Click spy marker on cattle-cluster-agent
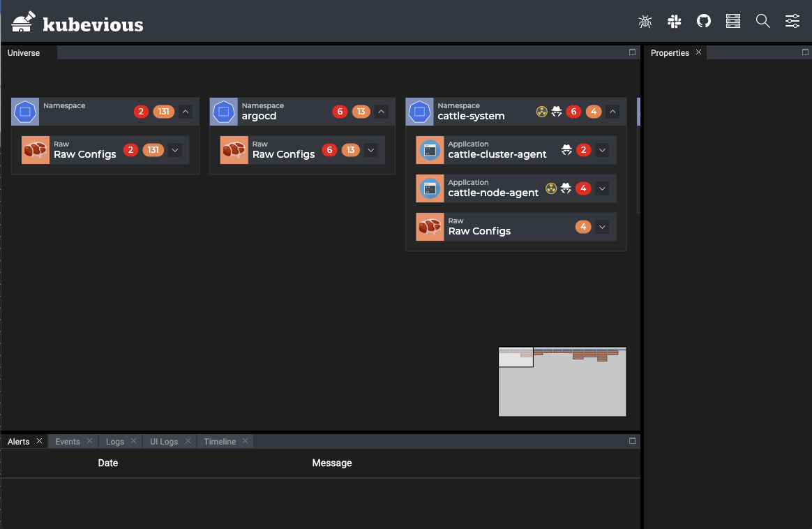Screen dimensions: 812x529 [x=566, y=150]
